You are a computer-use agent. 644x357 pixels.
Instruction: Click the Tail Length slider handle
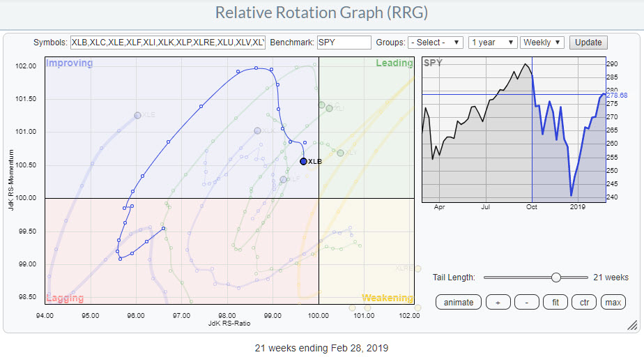click(x=555, y=278)
